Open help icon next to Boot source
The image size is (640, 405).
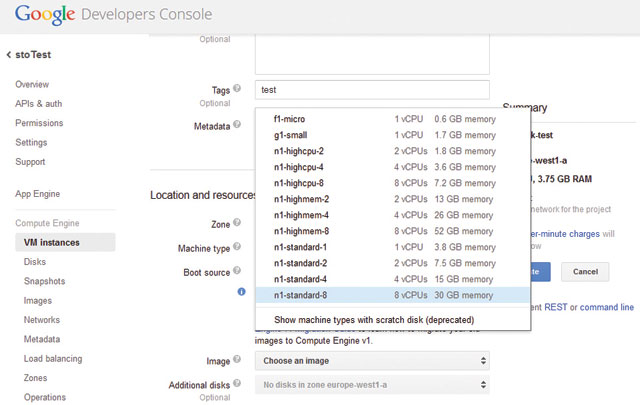coord(237,270)
